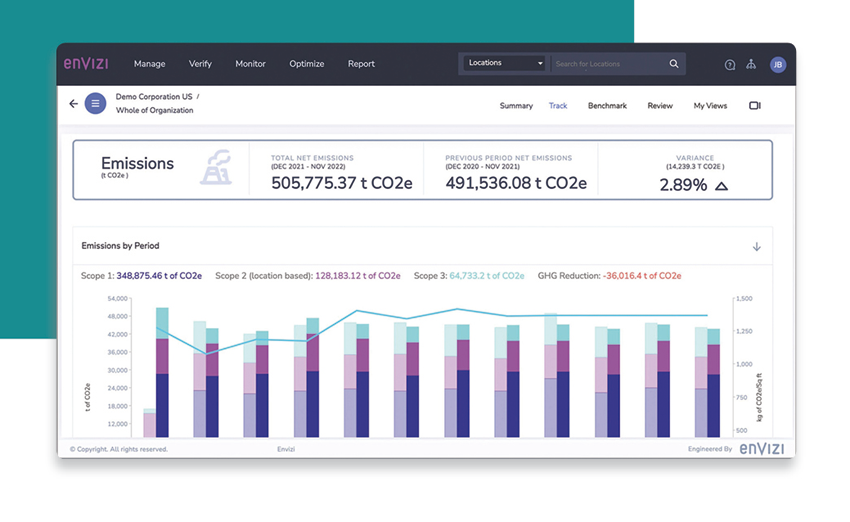Open the help question mark icon
850x522 pixels.
[x=730, y=65]
